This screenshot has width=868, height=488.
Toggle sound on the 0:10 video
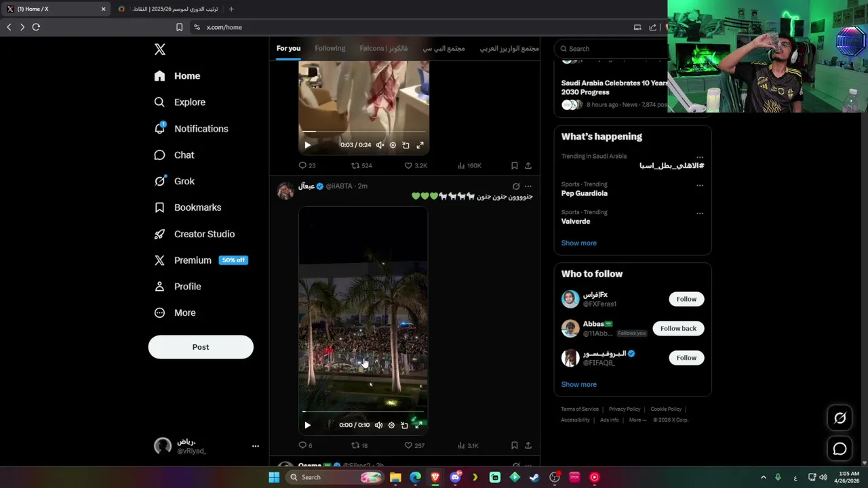(x=378, y=425)
